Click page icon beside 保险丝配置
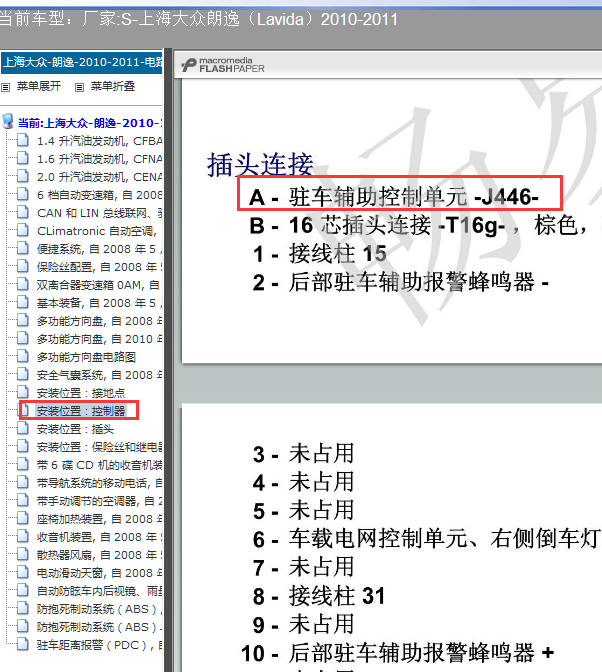This screenshot has height=672, width=602. click(23, 266)
